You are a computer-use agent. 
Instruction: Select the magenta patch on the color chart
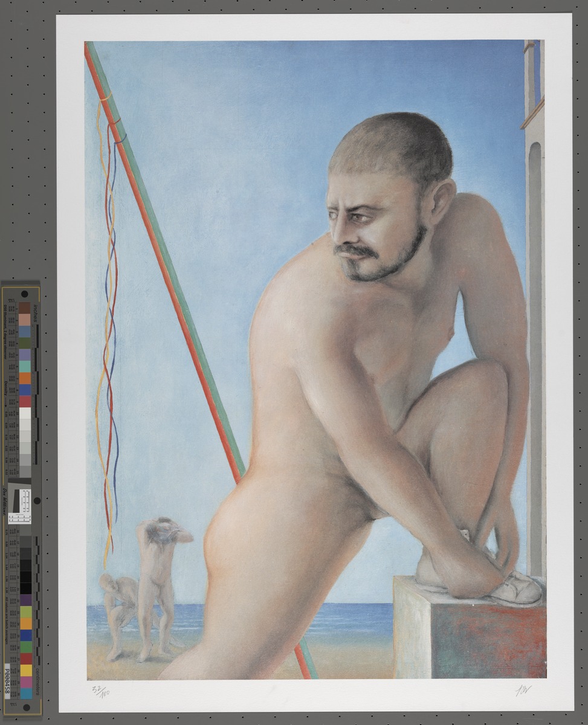(26, 681)
